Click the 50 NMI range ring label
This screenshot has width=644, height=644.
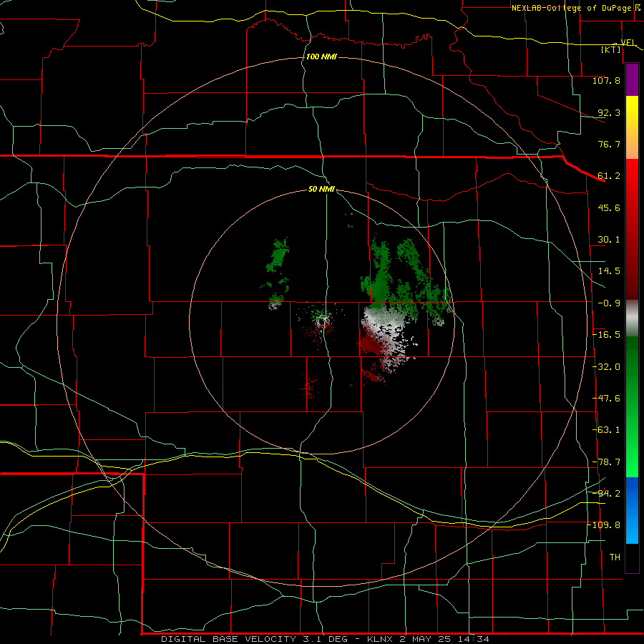pyautogui.click(x=321, y=190)
